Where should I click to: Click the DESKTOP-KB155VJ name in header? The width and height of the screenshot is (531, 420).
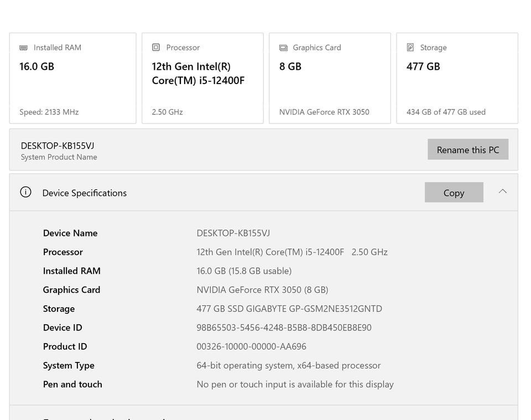pyautogui.click(x=58, y=146)
